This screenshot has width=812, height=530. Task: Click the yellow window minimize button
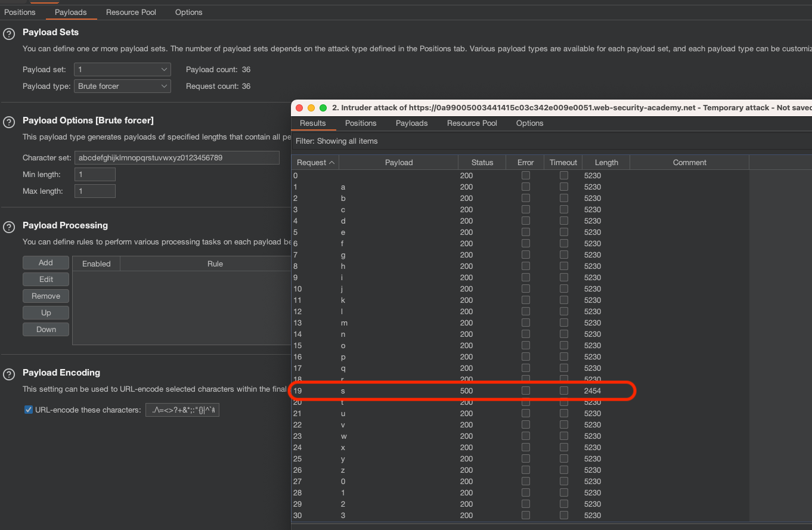point(311,108)
